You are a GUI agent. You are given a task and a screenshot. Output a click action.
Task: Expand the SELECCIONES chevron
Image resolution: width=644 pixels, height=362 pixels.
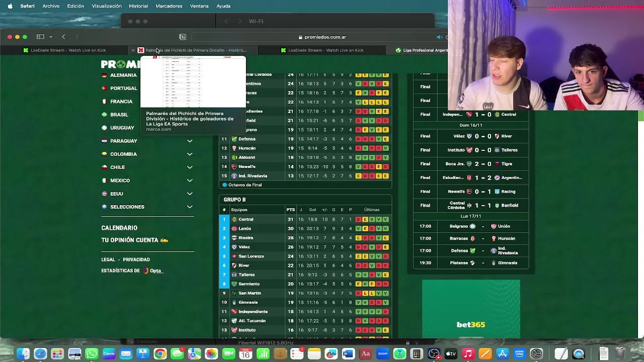tap(190, 207)
